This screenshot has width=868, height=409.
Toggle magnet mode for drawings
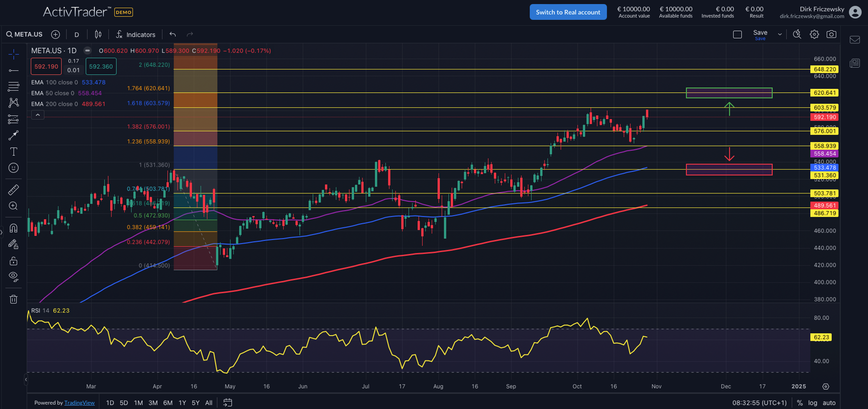(13, 228)
